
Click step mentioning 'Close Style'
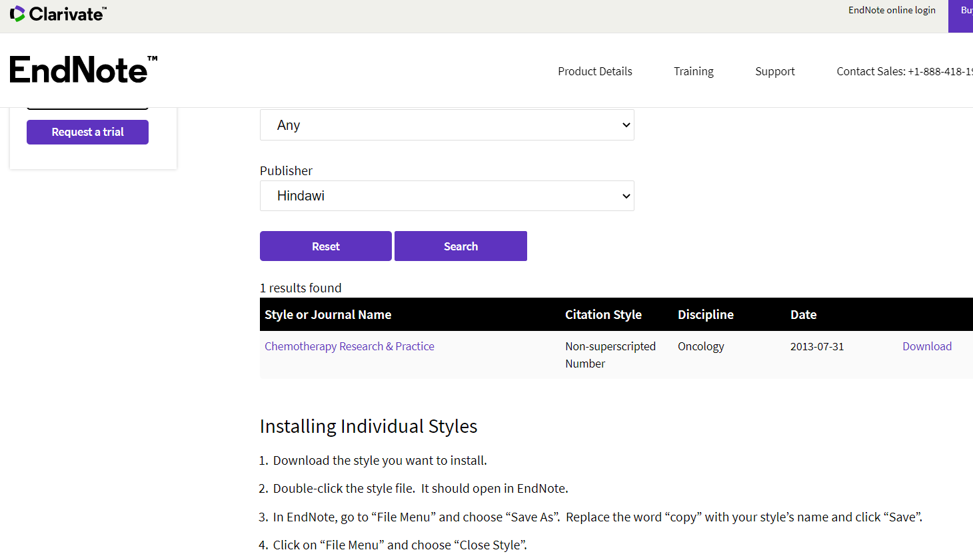click(400, 545)
